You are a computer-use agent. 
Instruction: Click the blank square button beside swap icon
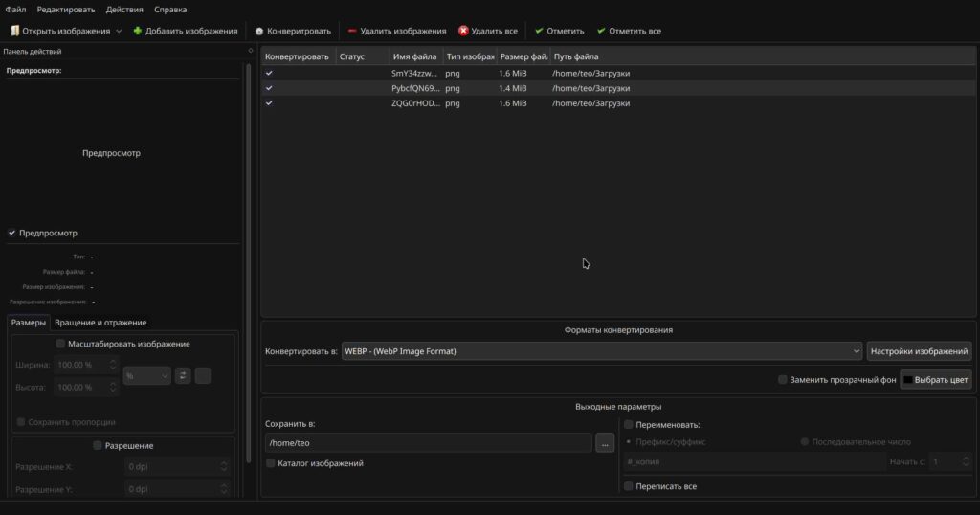tap(203, 375)
